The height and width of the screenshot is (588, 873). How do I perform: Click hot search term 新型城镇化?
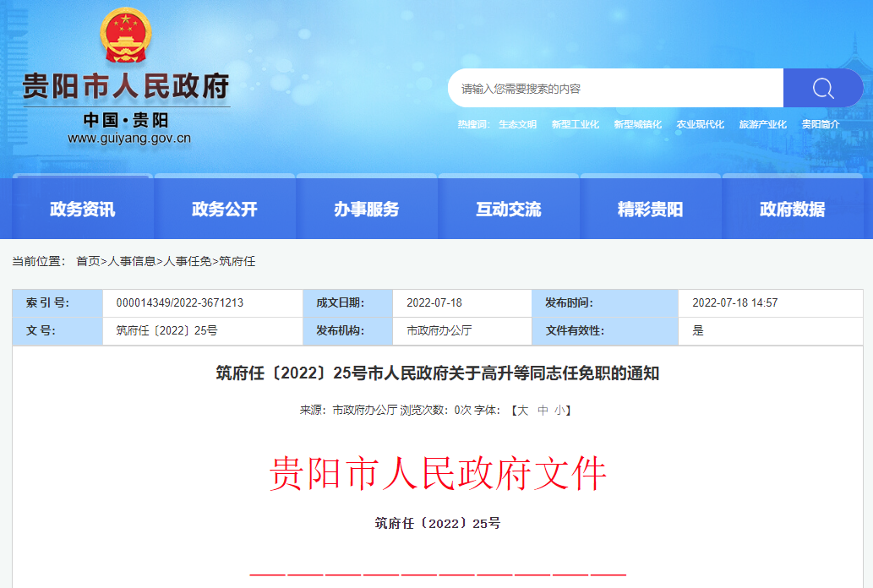(637, 124)
